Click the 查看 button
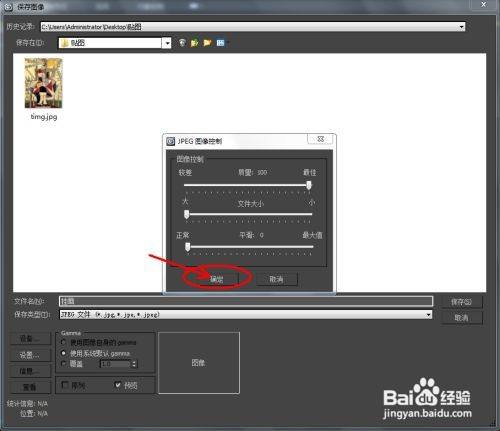The width and height of the screenshot is (500, 431). [x=30, y=387]
